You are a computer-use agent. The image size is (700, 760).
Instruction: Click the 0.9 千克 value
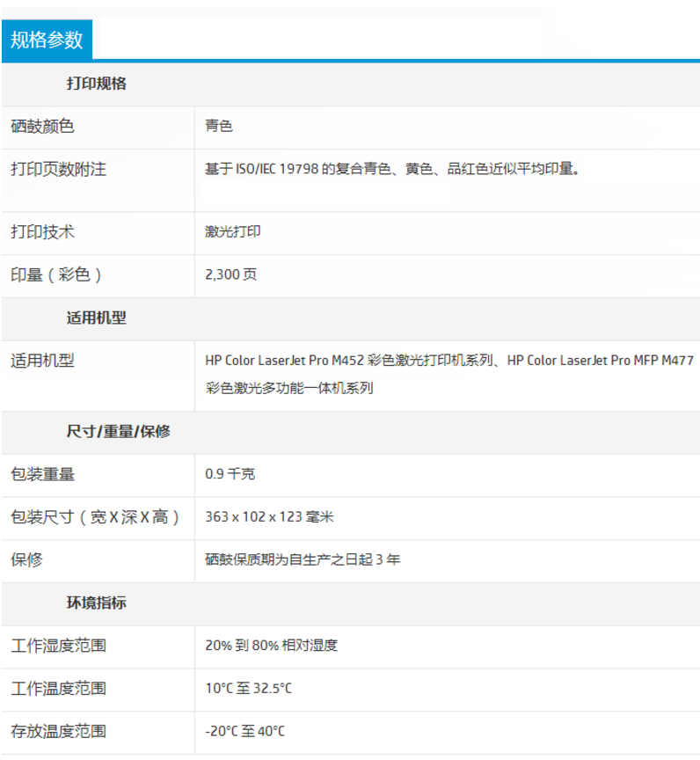230,473
